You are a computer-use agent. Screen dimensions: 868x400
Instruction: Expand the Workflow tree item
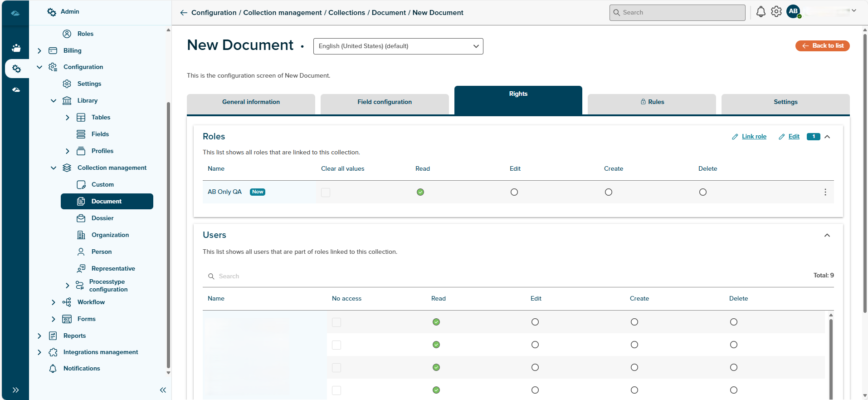pos(54,302)
